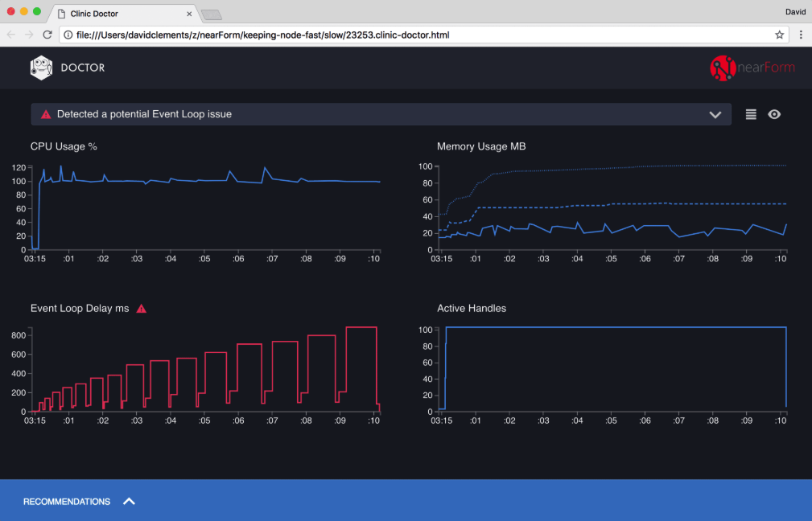812x521 pixels.
Task: Click the site info icon in address bar
Action: [68, 35]
